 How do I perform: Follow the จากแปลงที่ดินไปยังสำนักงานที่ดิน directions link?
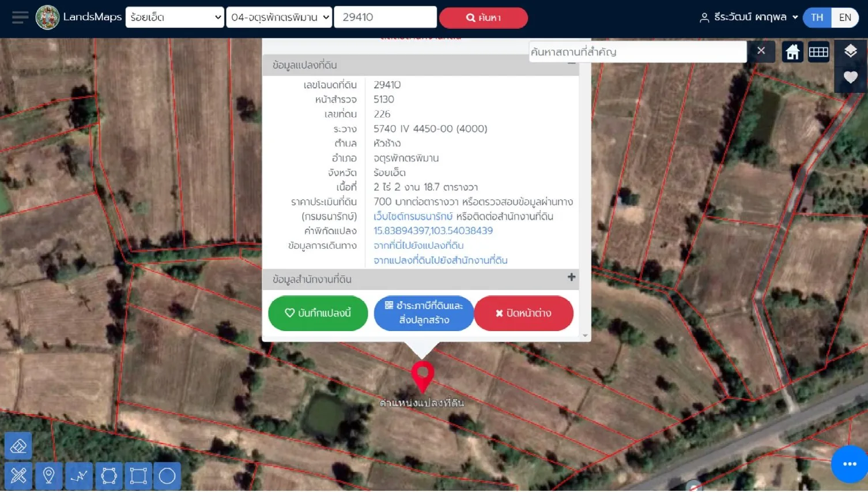click(x=440, y=260)
